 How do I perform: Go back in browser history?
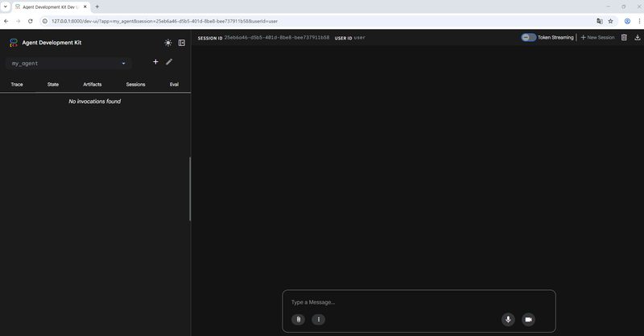pos(6,21)
